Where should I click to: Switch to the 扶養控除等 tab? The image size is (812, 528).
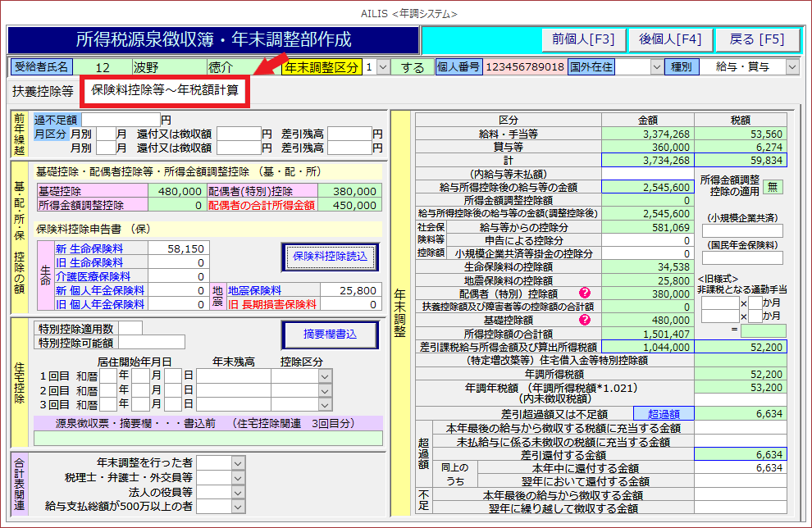[43, 90]
